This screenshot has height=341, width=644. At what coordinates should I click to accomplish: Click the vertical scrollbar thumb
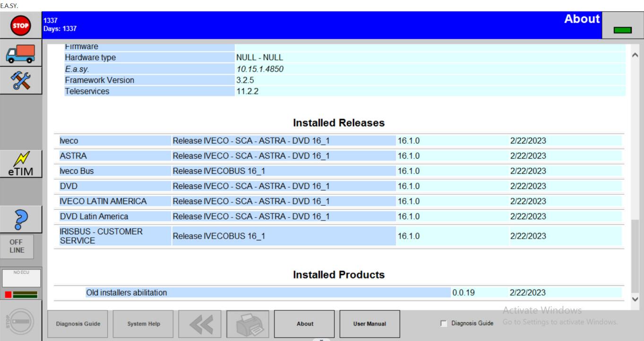[x=636, y=255]
